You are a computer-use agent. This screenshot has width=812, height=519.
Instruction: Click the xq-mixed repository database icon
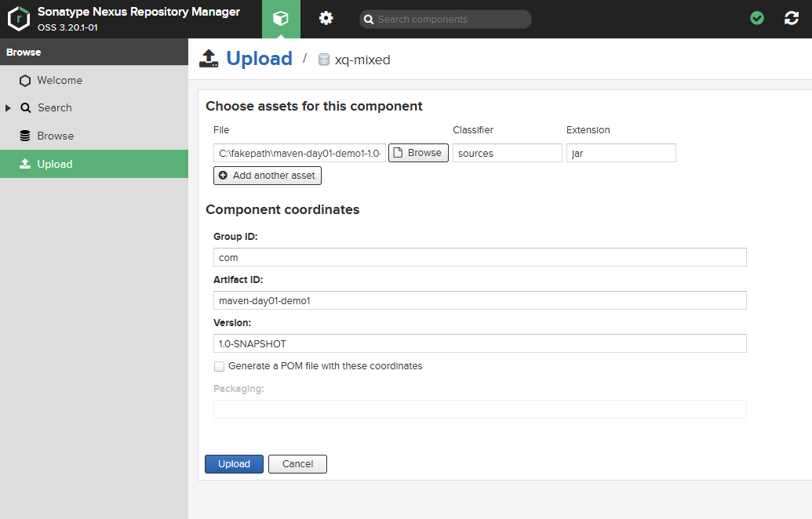pos(324,60)
